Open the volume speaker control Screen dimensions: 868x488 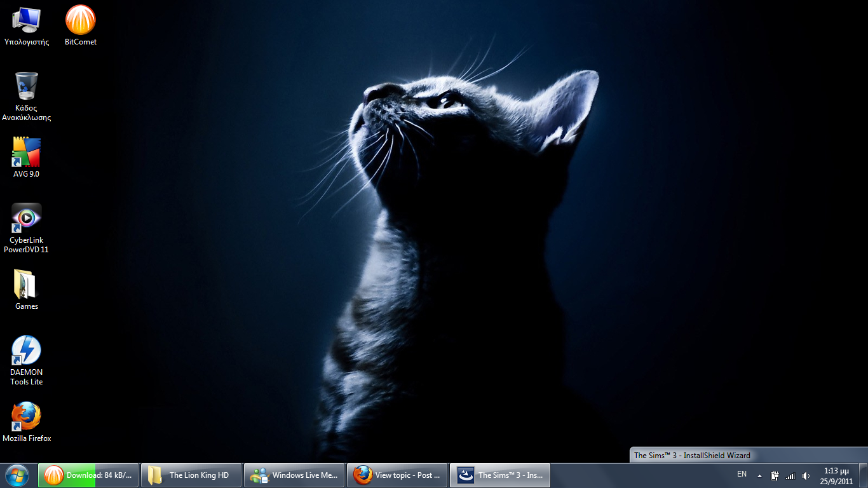pos(806,476)
